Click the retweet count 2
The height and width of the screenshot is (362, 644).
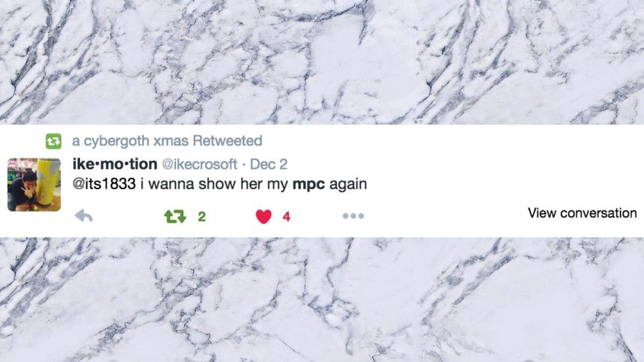click(202, 216)
